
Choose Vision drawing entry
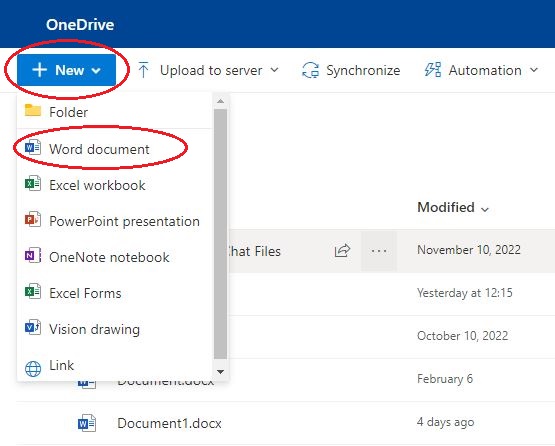click(115, 330)
